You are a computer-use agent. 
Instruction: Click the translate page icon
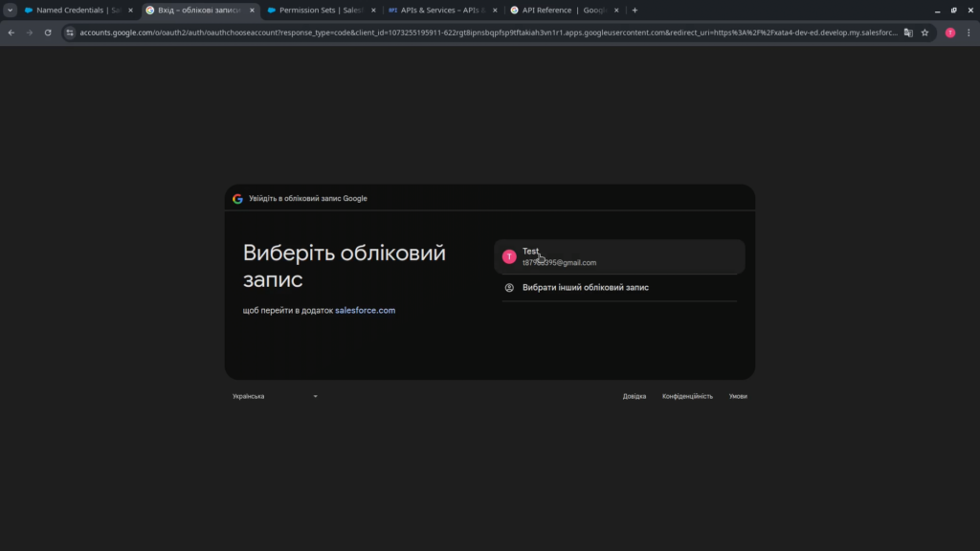pyautogui.click(x=908, y=33)
